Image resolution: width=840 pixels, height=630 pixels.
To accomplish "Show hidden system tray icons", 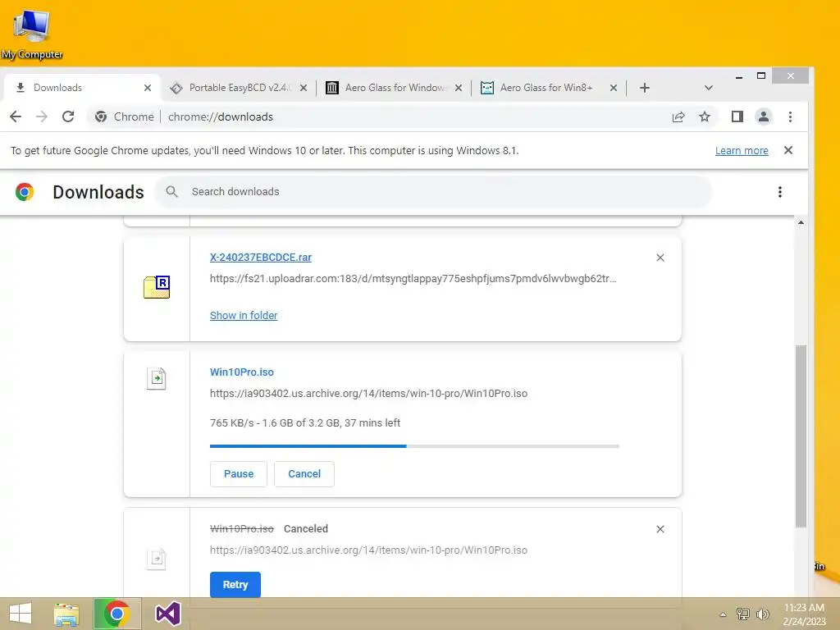I will [x=723, y=614].
